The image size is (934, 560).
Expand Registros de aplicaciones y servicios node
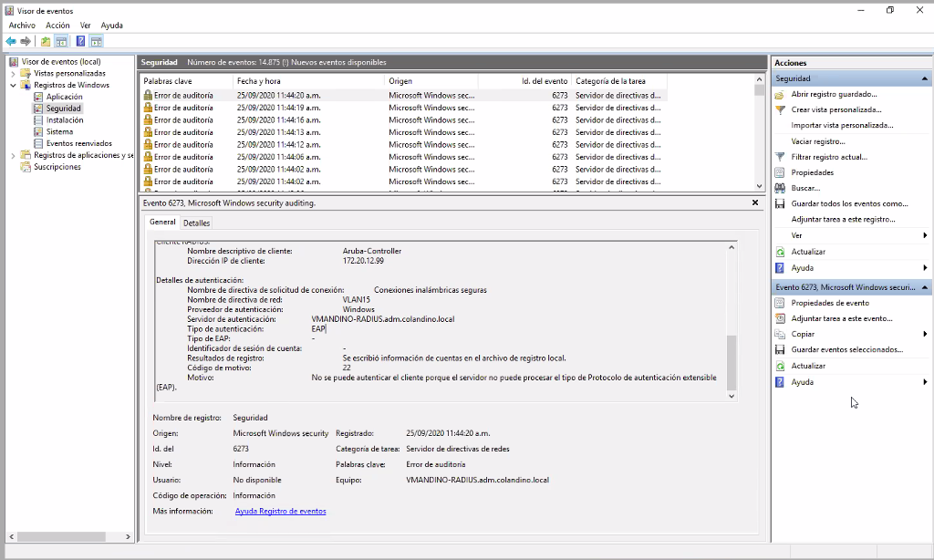13,155
